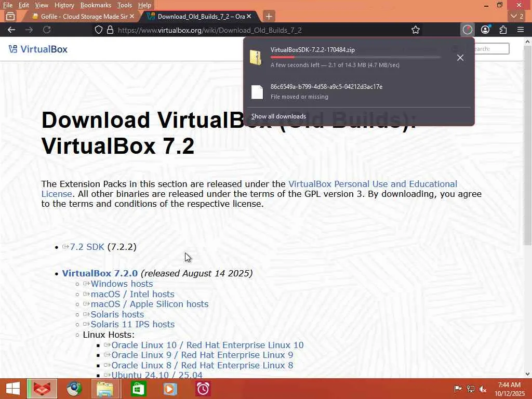Cancel the VirtualBoxSDK zip download

460,58
